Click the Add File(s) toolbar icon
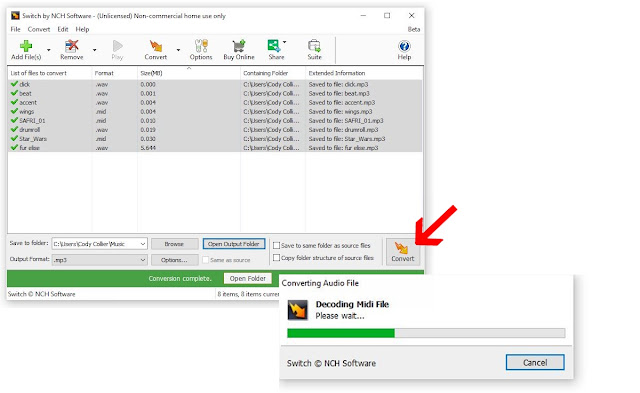The height and width of the screenshot is (393, 640). (x=26, y=46)
